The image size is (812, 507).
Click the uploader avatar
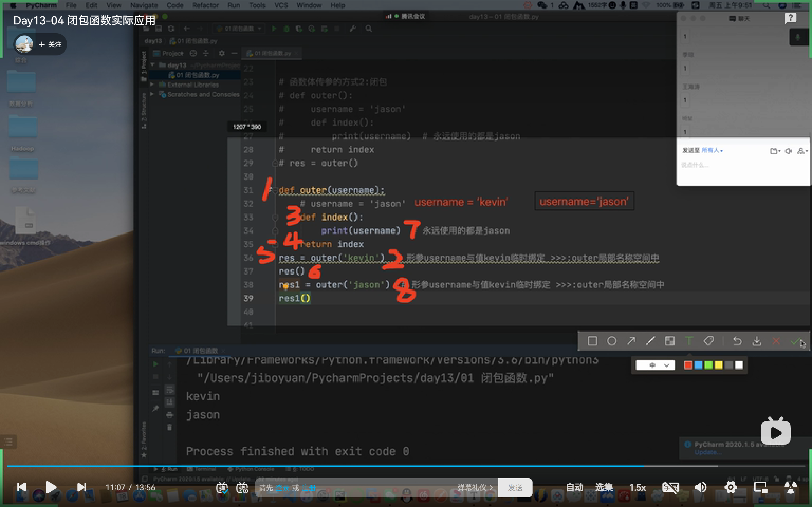click(x=24, y=44)
